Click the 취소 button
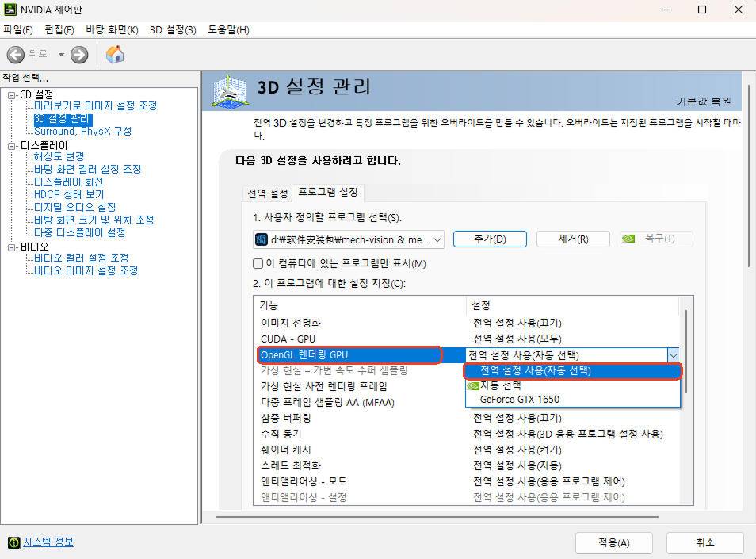 (705, 543)
